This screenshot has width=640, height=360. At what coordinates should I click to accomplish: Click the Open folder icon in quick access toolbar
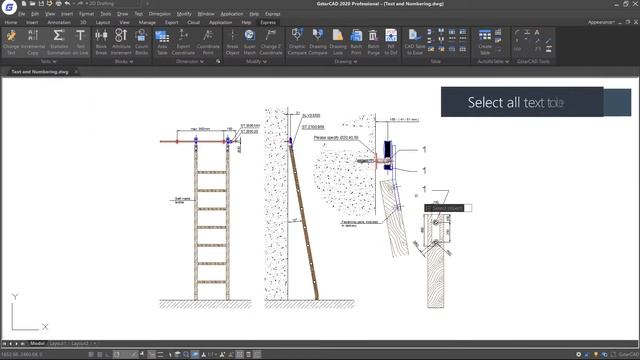(x=32, y=4)
